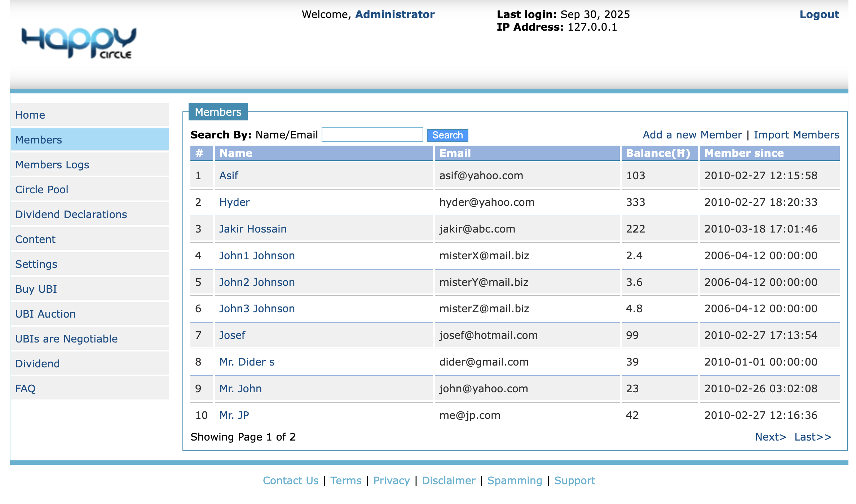The width and height of the screenshot is (856, 504).
Task: Go to Circle Pool page
Action: tap(90, 190)
